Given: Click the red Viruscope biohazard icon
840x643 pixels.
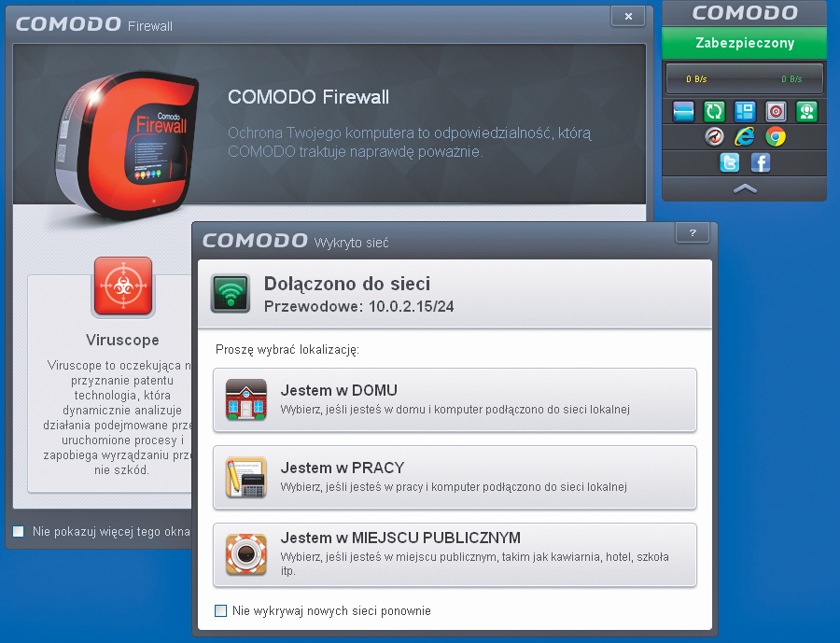Looking at the screenshot, I should point(122,287).
